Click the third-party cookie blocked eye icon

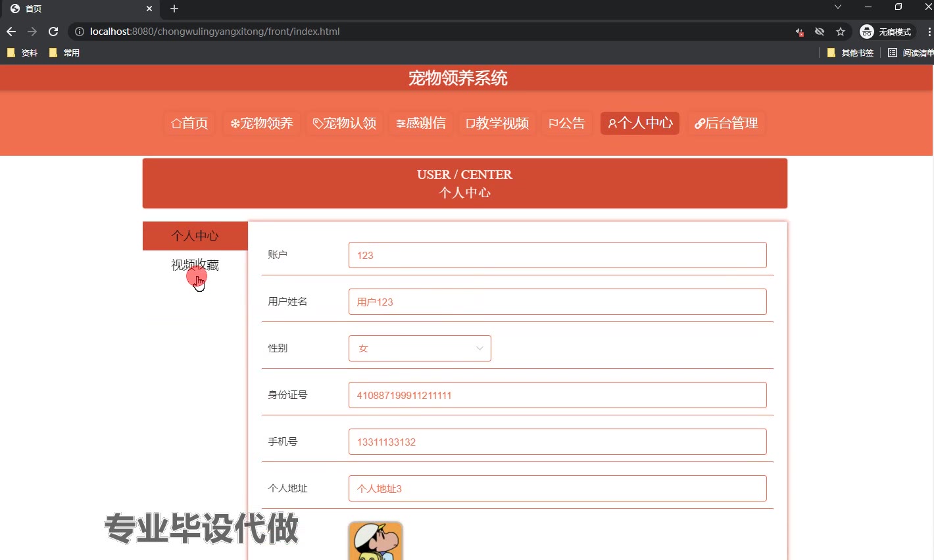[820, 32]
